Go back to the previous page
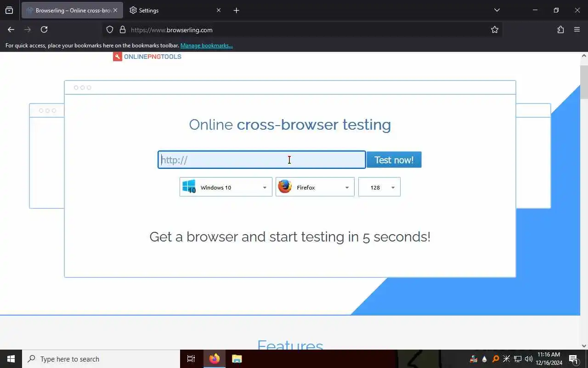 [11, 29]
